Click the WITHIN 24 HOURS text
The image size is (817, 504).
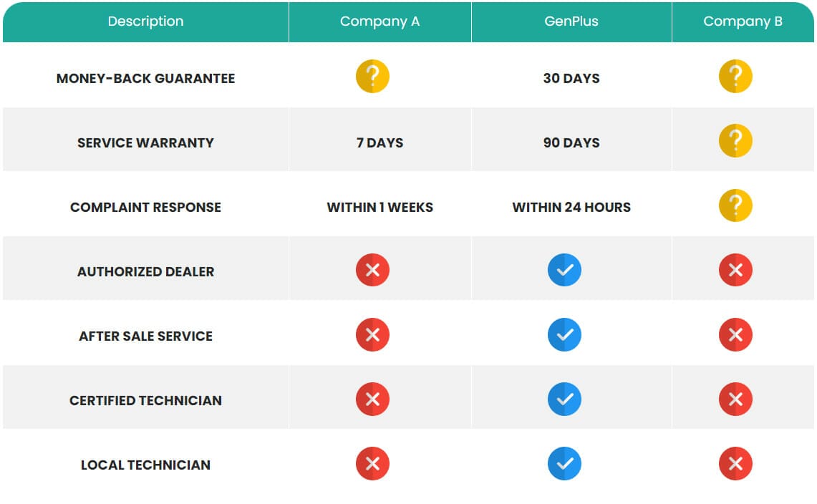point(571,208)
